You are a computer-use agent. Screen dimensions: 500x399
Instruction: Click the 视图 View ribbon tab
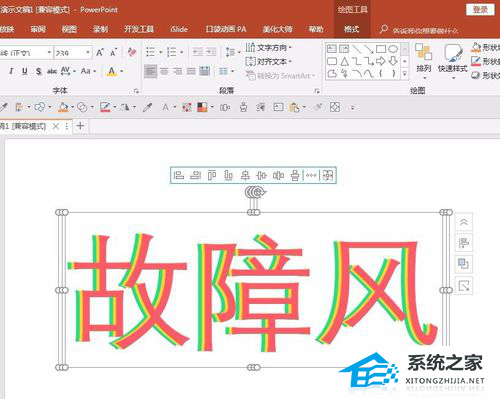(69, 29)
